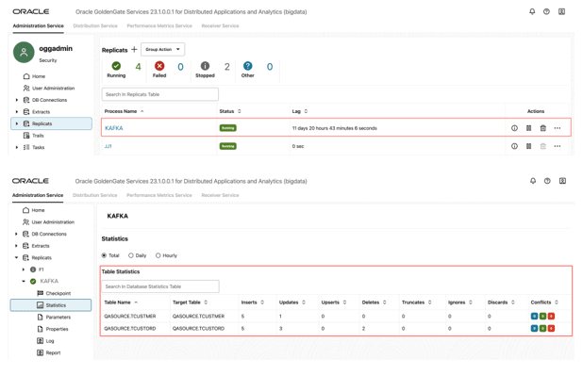Expand DB Connections in Replicats list view sidebar

coord(16,100)
